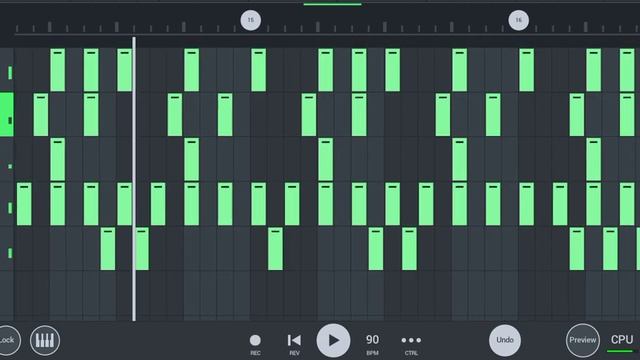Image resolution: width=640 pixels, height=360 pixels.
Task: Jump to bar marker 16
Action: tap(518, 20)
